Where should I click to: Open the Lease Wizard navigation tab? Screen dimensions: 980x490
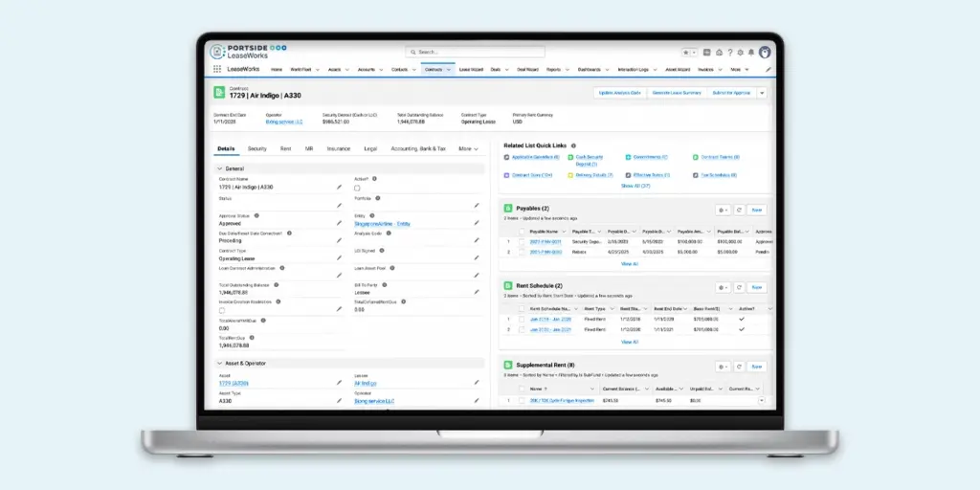coord(471,69)
